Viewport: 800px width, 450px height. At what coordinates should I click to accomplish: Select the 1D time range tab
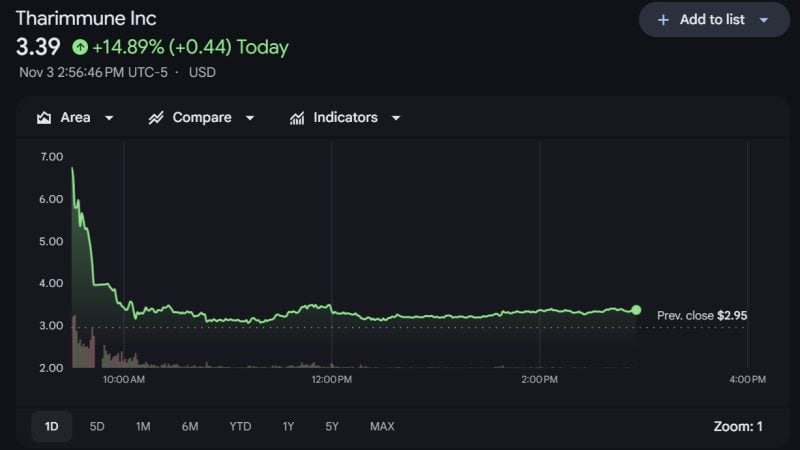[51, 426]
